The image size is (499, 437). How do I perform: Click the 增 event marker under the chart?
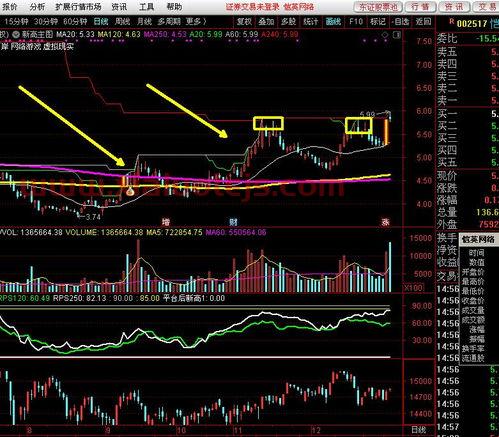coord(165,222)
